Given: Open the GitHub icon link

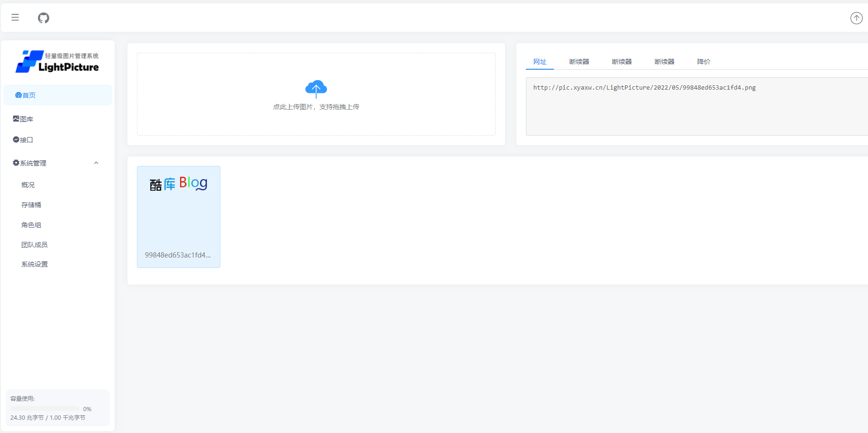Looking at the screenshot, I should point(44,18).
